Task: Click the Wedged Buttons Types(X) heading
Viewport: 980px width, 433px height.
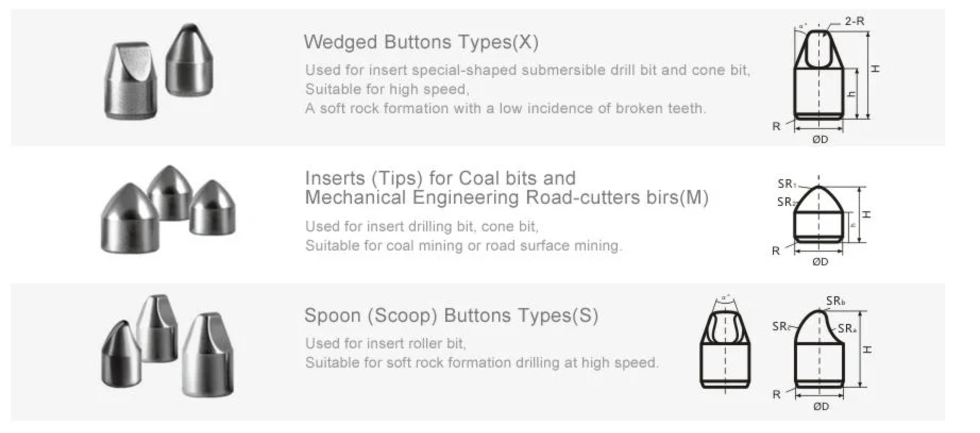Action: (x=421, y=42)
